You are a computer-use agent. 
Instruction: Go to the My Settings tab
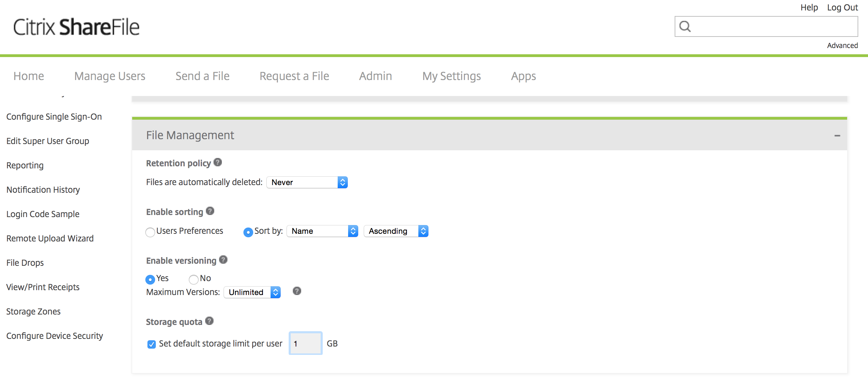pos(451,76)
